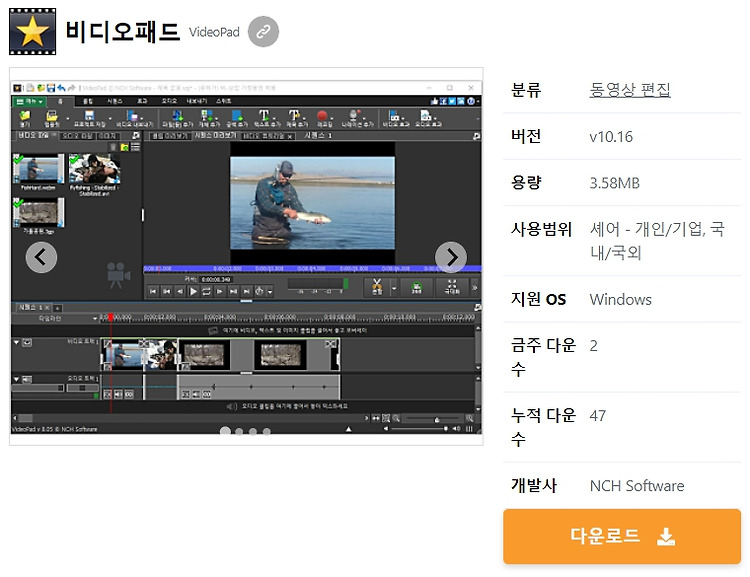Click the red record icon in the toolbar
Viewport: 750px width, 577px height.
[322, 116]
